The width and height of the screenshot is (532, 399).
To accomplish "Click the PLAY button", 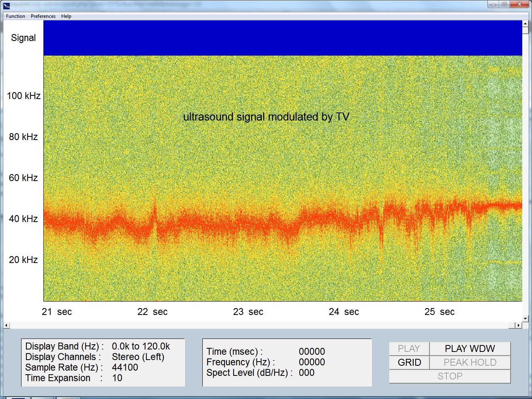I will coord(409,349).
